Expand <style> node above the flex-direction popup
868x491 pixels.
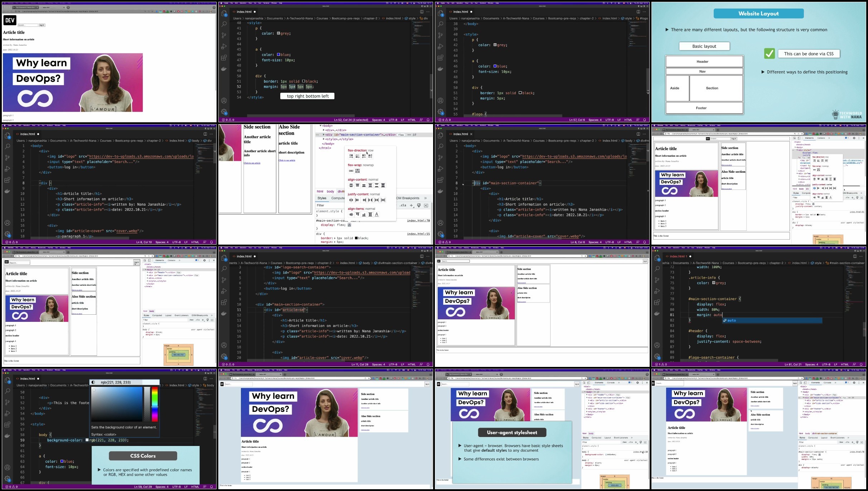pos(324,139)
